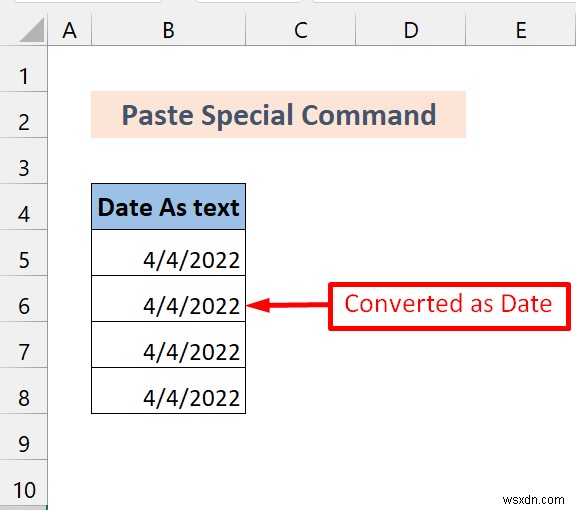Select column D header
The image size is (576, 510).
pyautogui.click(x=411, y=30)
